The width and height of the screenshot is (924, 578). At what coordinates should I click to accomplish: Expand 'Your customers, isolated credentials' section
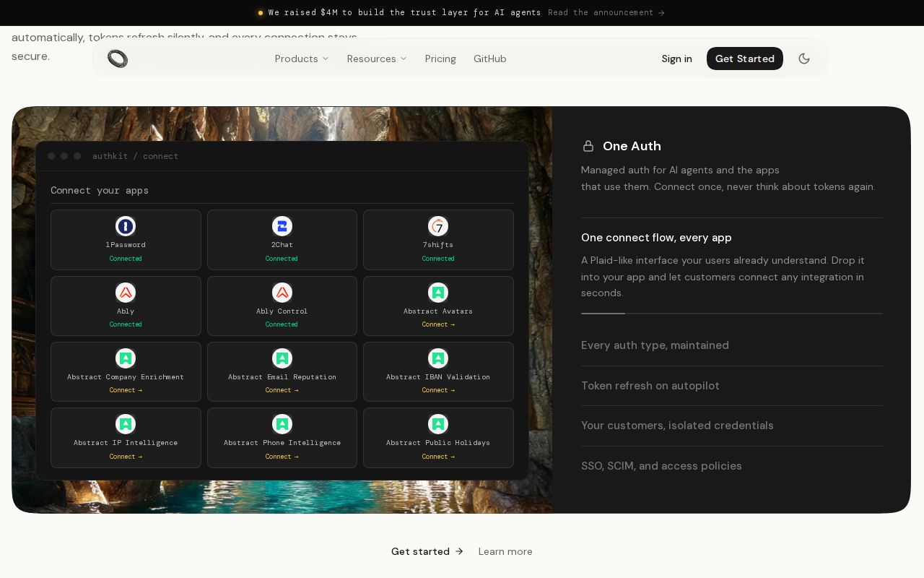tap(732, 426)
